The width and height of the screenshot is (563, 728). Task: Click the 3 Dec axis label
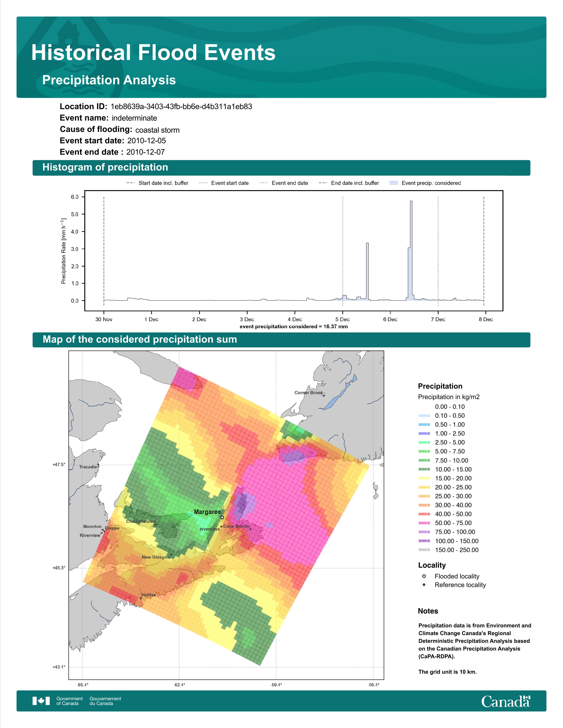point(247,319)
